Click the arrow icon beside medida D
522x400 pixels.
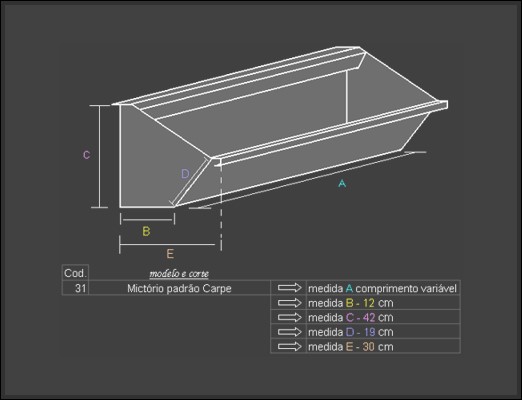[289, 332]
